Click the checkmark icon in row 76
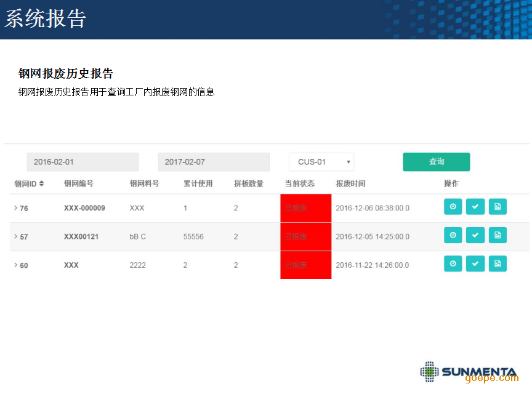The image size is (532, 397). tap(475, 207)
